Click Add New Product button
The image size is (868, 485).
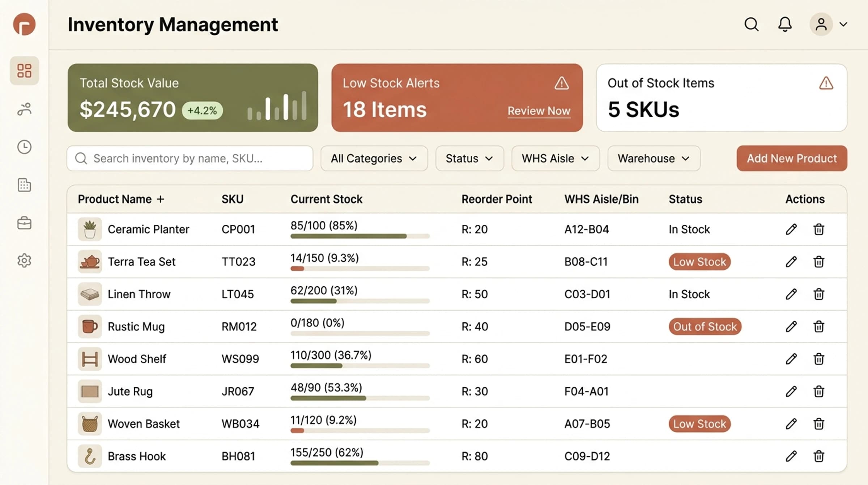[x=792, y=158]
